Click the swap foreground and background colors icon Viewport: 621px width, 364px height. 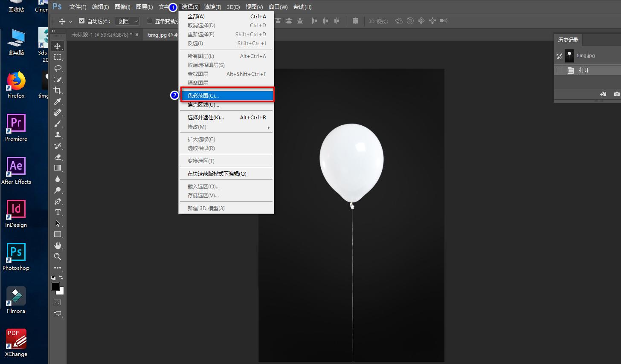tap(61, 277)
